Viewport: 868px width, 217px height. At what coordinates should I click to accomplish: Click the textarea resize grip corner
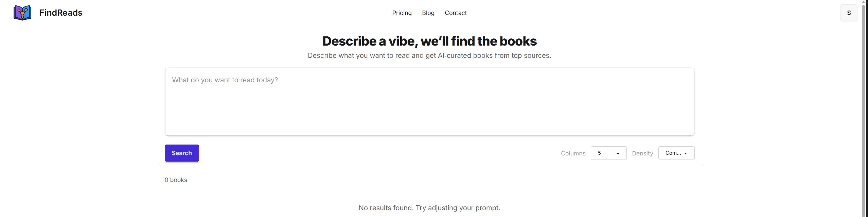[692, 133]
